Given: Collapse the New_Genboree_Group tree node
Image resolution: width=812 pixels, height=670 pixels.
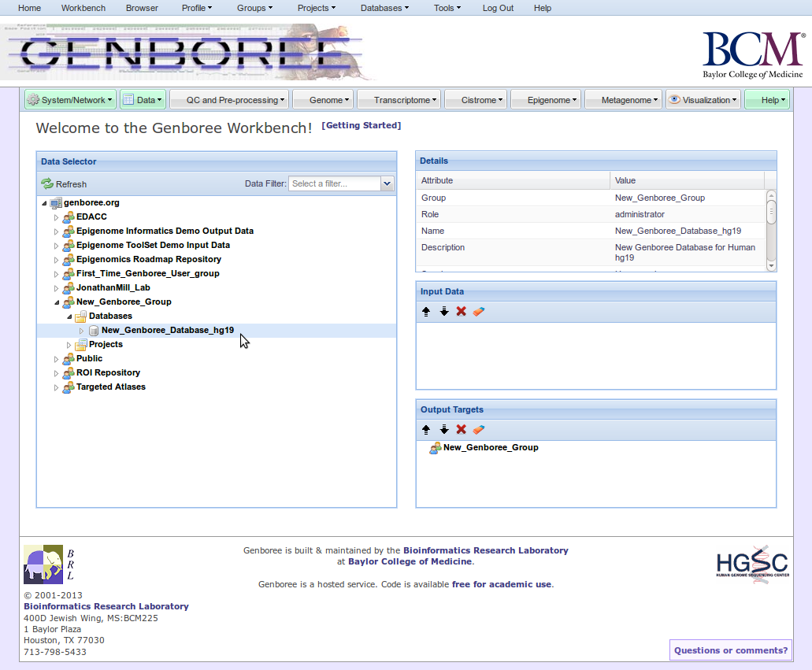Looking at the screenshot, I should [56, 302].
